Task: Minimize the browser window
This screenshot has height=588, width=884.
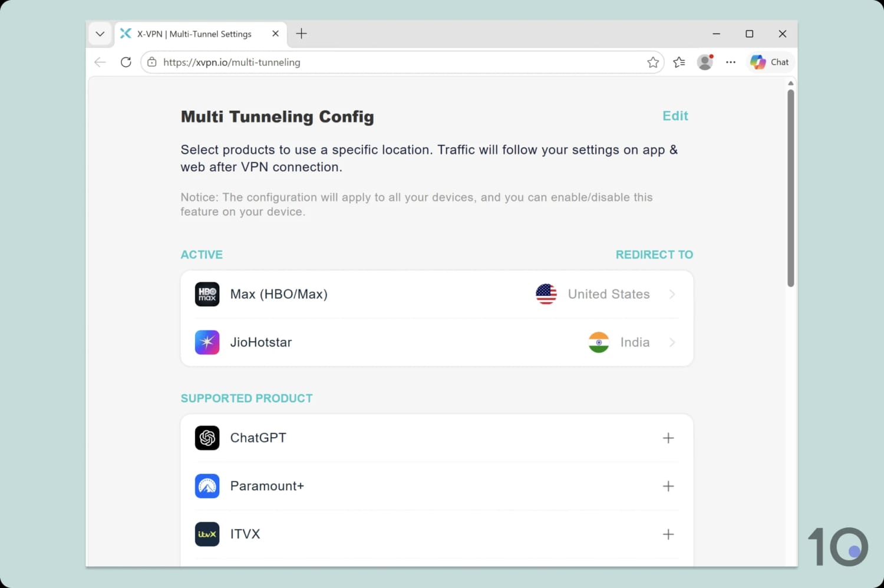Action: pyautogui.click(x=716, y=34)
